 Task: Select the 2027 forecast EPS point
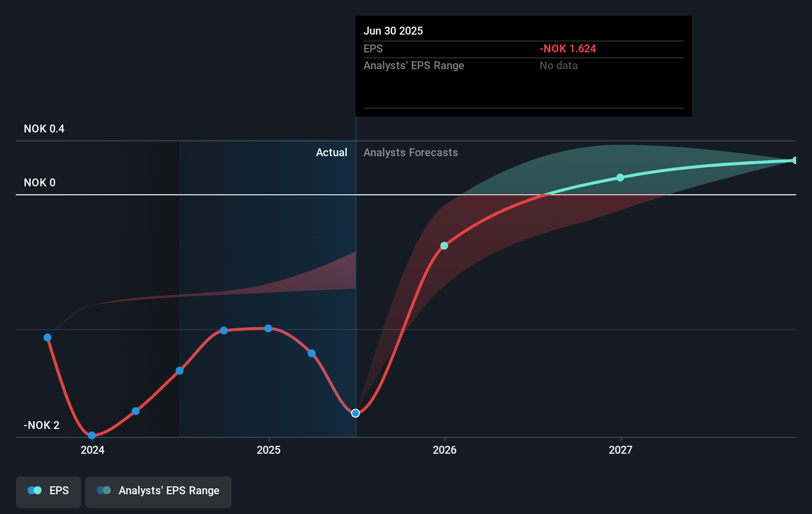[620, 177]
